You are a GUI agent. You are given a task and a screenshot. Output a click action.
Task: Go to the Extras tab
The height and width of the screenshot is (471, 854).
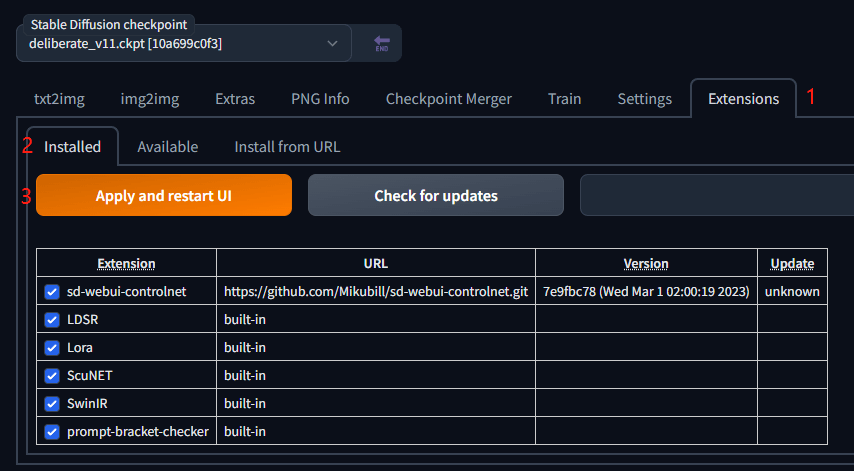tap(235, 99)
